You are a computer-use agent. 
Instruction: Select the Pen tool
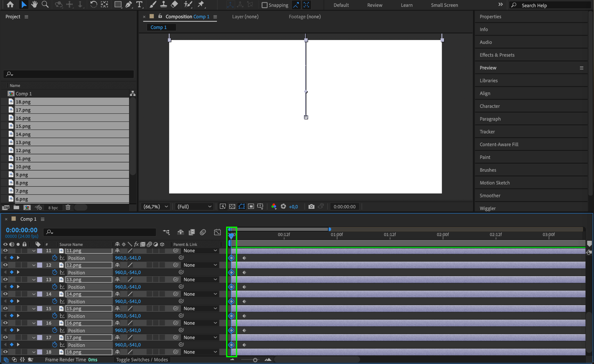128,4
